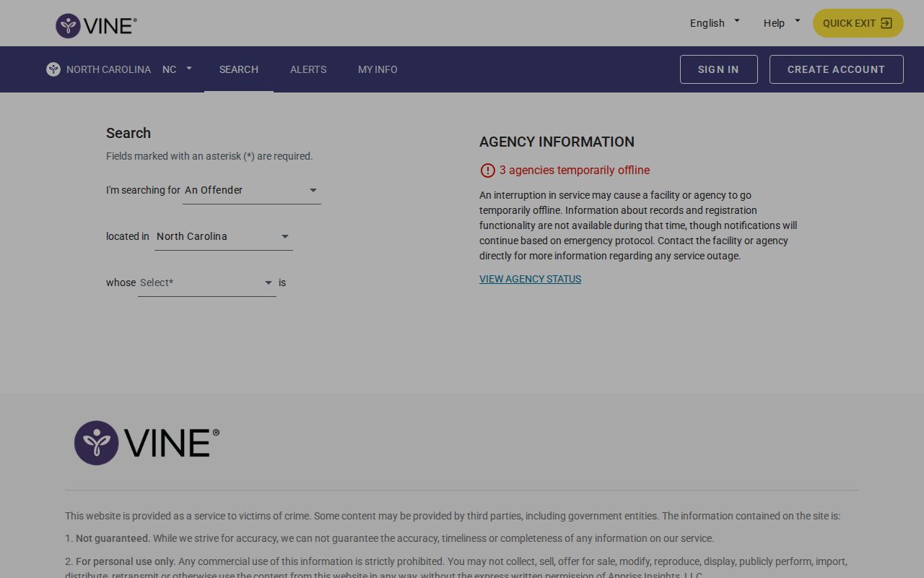Screen dimensions: 924x578
Task: Click the 'Fields marked with an asterisk' note
Action: (209, 156)
